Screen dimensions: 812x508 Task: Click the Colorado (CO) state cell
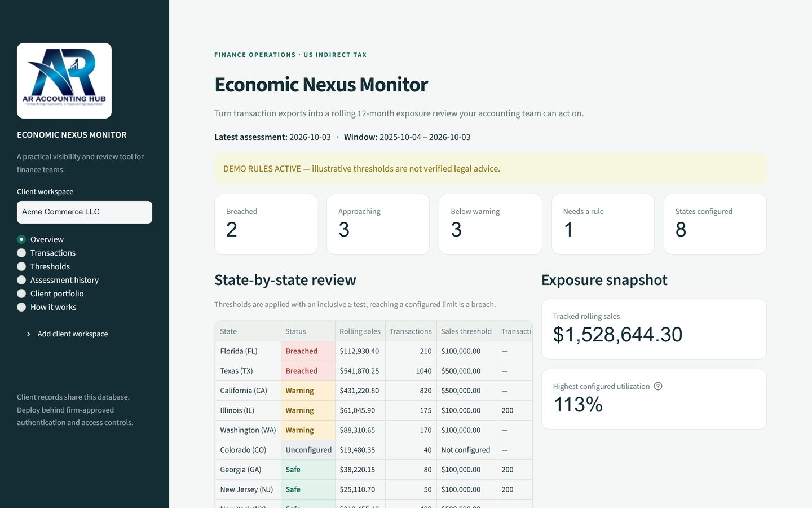(248, 450)
